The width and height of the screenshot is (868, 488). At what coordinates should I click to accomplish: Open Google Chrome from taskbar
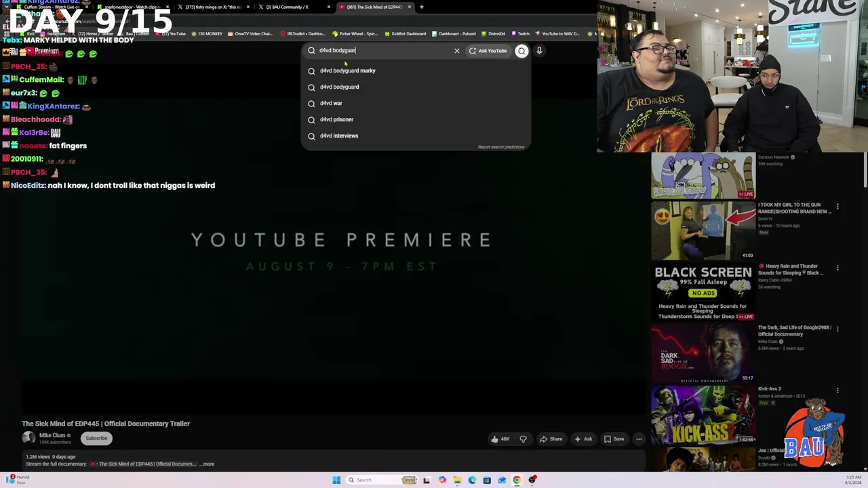517,480
